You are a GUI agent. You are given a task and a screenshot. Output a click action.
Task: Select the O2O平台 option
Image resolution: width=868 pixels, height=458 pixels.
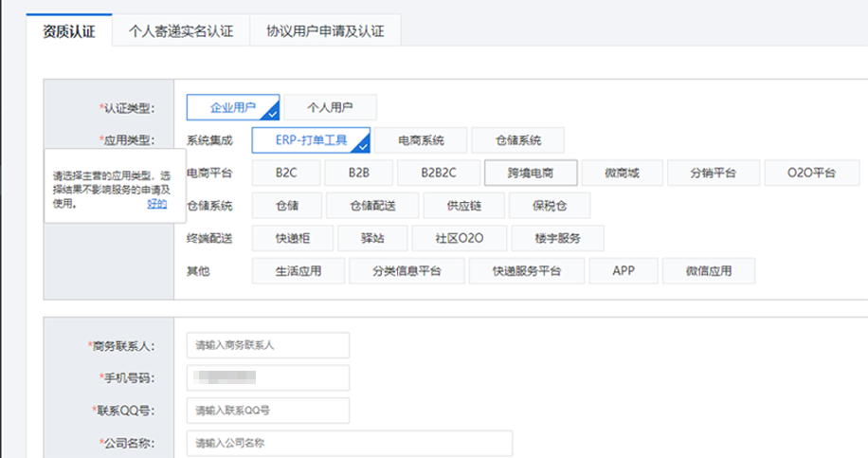point(811,173)
